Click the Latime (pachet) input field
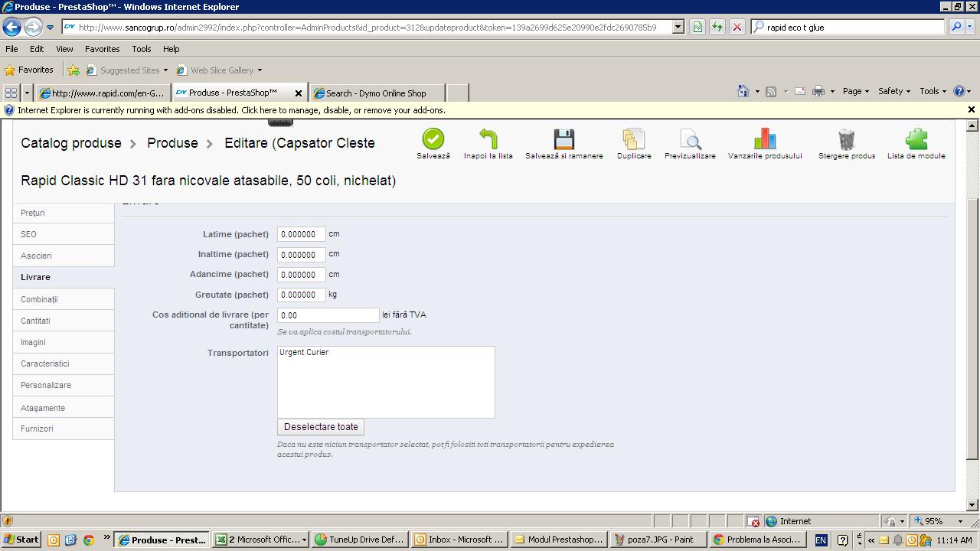Screen dimensions: 980x551 point(302,234)
